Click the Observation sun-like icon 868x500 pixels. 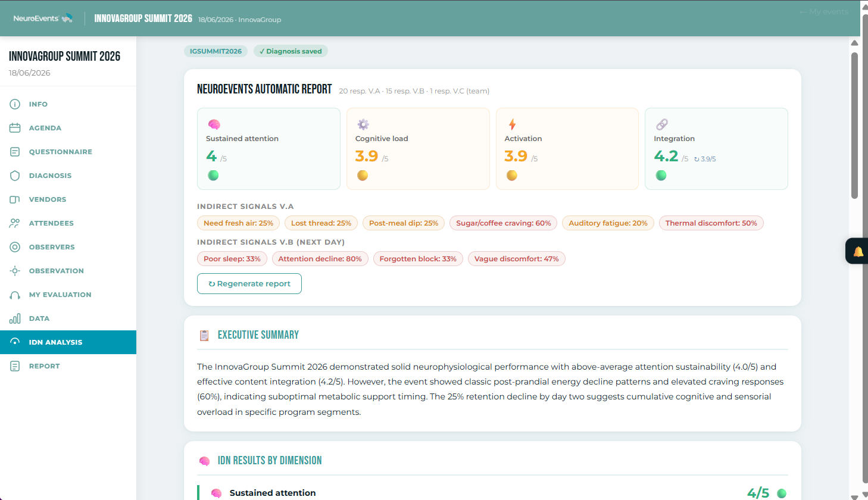[15, 271]
